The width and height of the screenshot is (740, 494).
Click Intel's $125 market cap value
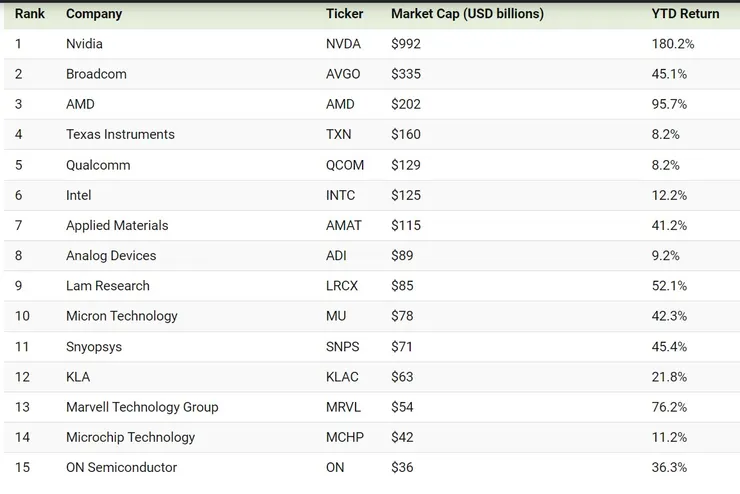405,195
